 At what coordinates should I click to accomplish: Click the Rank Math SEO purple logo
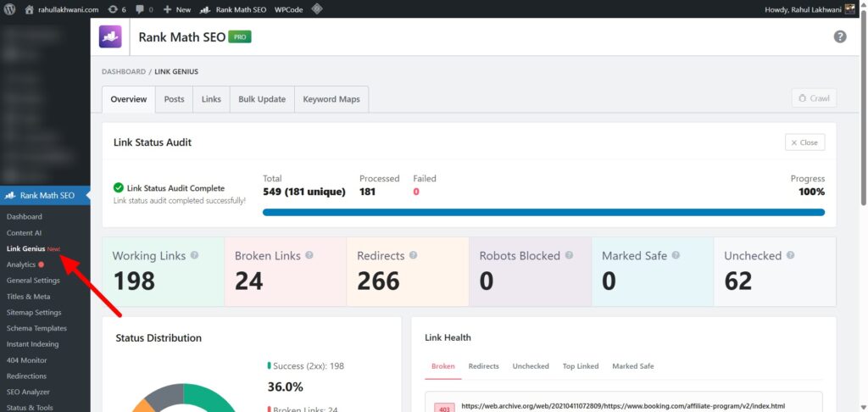(x=111, y=36)
